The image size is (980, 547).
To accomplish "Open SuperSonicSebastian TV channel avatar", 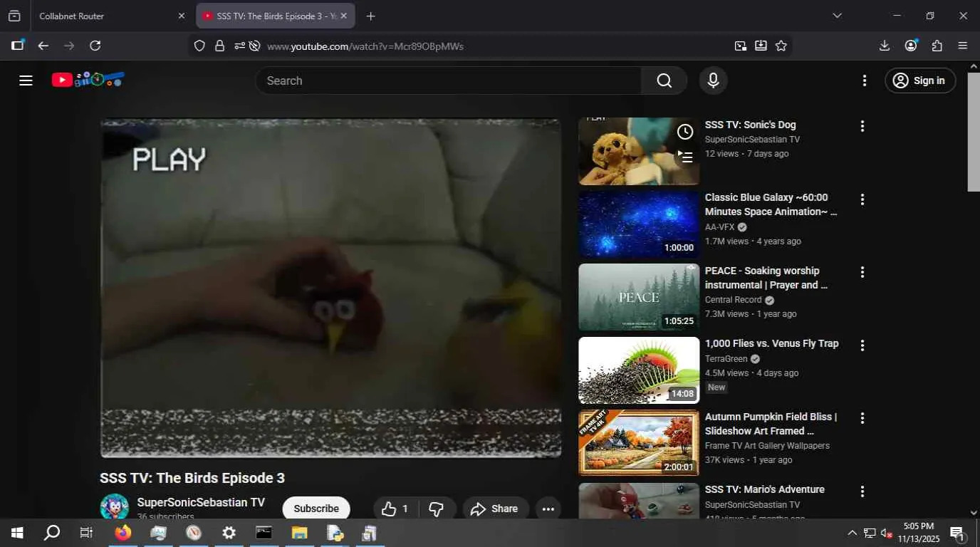I will tap(114, 506).
